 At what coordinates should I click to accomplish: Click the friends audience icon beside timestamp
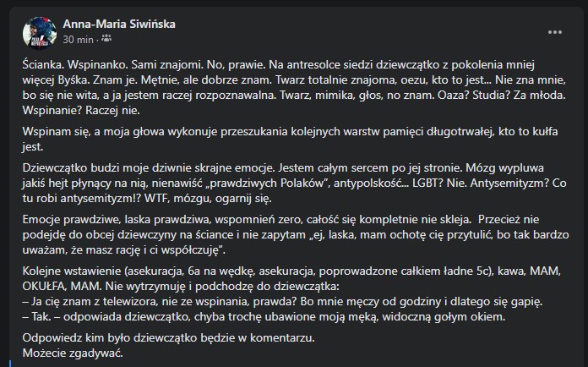[106, 40]
